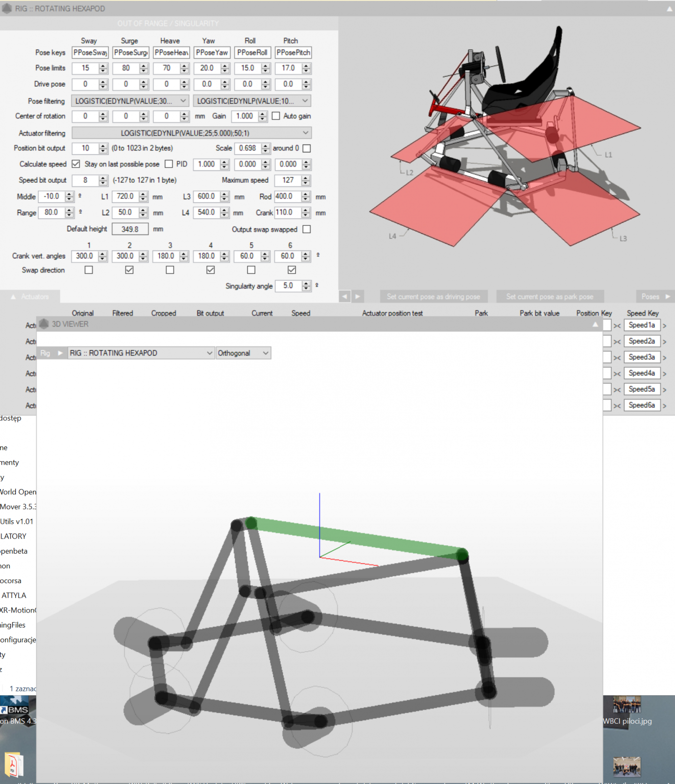Image resolution: width=675 pixels, height=784 pixels.
Task: Enable Stay on last possible pose
Action: click(x=169, y=164)
